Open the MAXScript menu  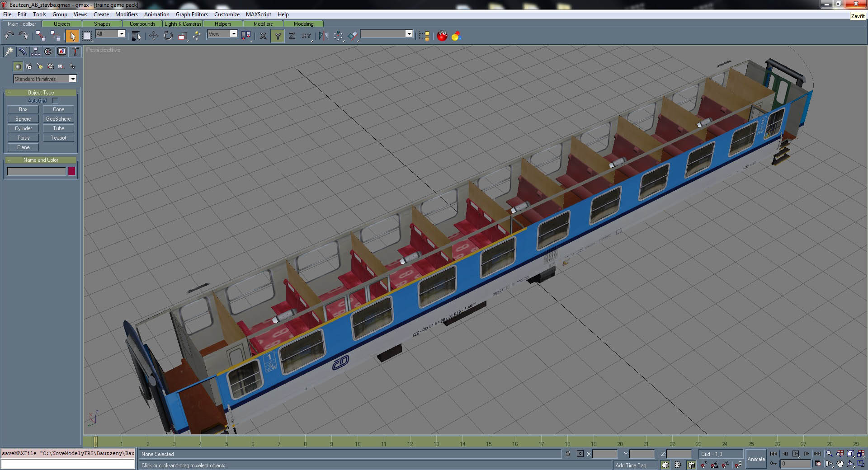(259, 14)
